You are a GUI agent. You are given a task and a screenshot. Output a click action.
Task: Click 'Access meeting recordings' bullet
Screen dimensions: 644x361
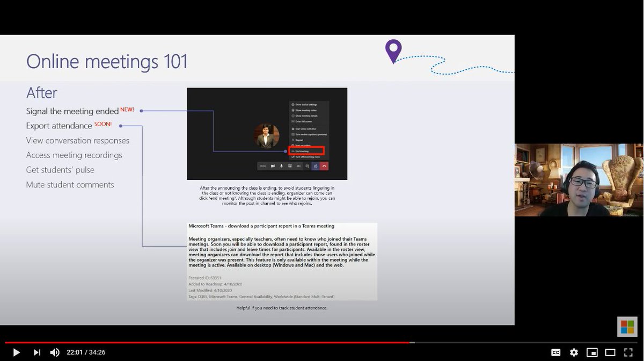(74, 155)
